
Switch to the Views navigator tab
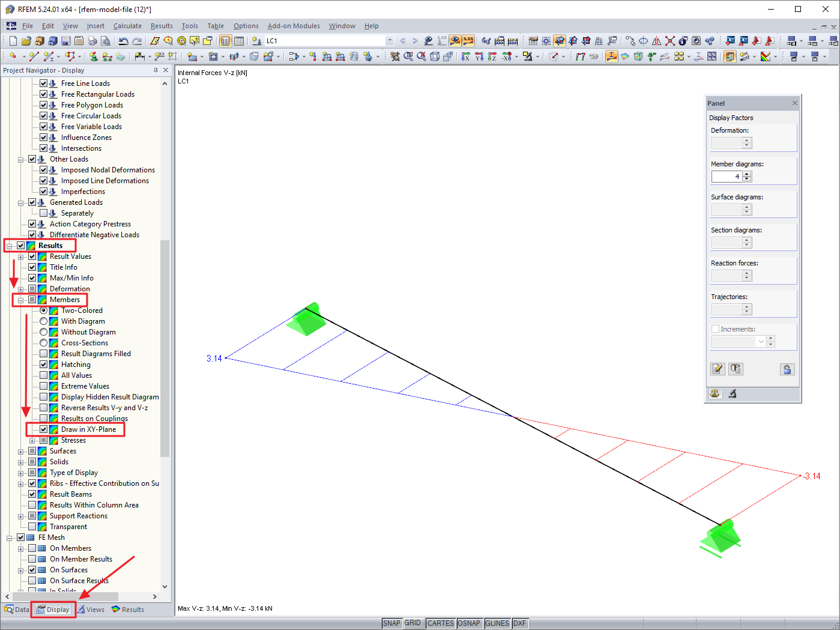pyautogui.click(x=91, y=609)
